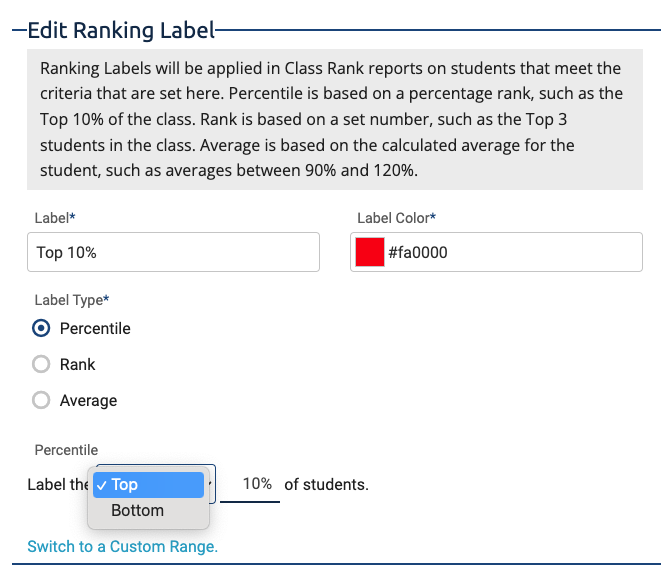Follow the Switch to a Custom Range link
This screenshot has width=661, height=569.
123,547
